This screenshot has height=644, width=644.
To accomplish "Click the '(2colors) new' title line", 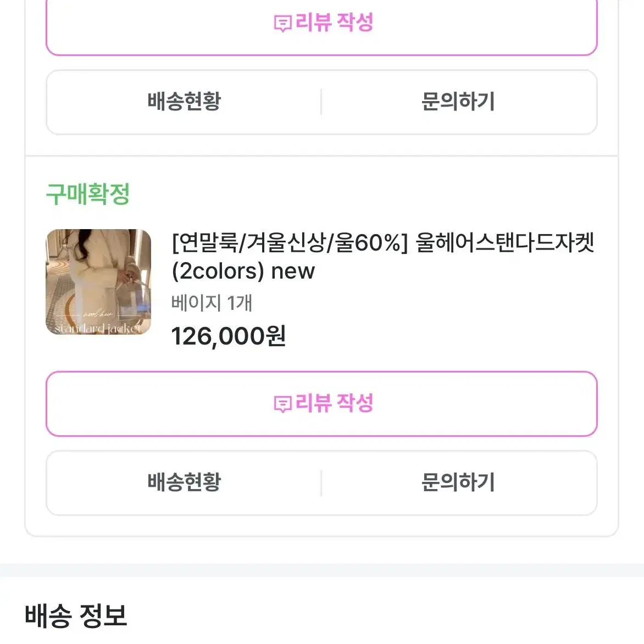I will 243,271.
